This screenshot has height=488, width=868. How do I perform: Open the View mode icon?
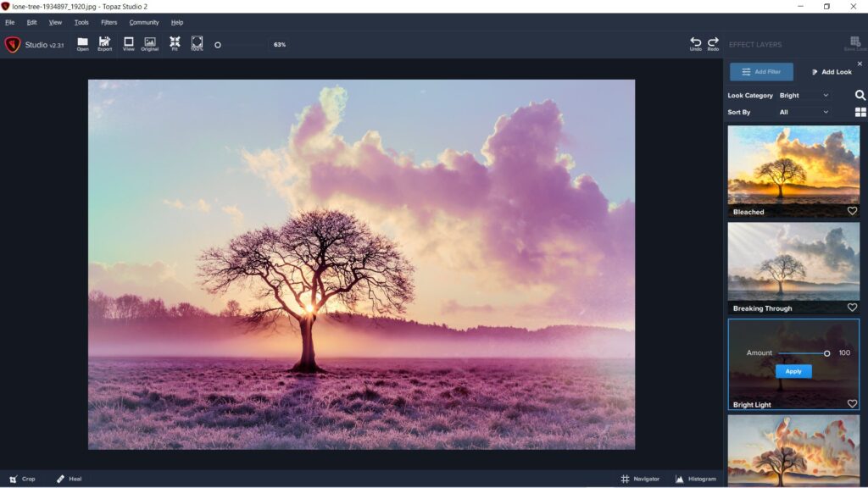[x=129, y=44]
